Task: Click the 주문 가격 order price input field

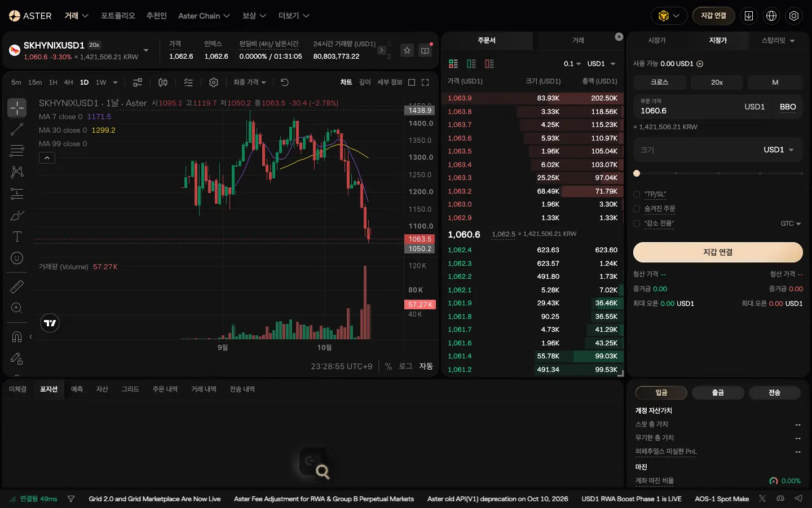Action: (703, 107)
